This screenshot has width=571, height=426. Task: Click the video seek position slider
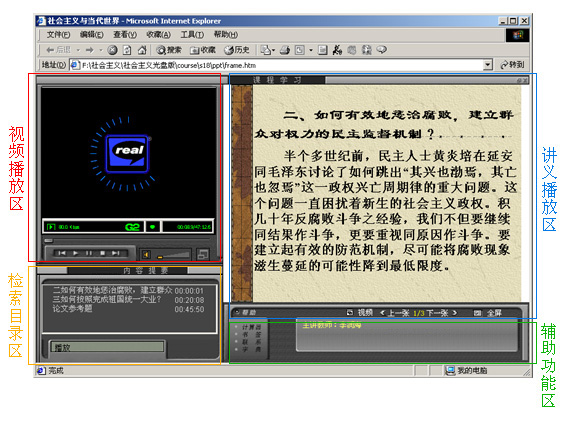(48, 241)
